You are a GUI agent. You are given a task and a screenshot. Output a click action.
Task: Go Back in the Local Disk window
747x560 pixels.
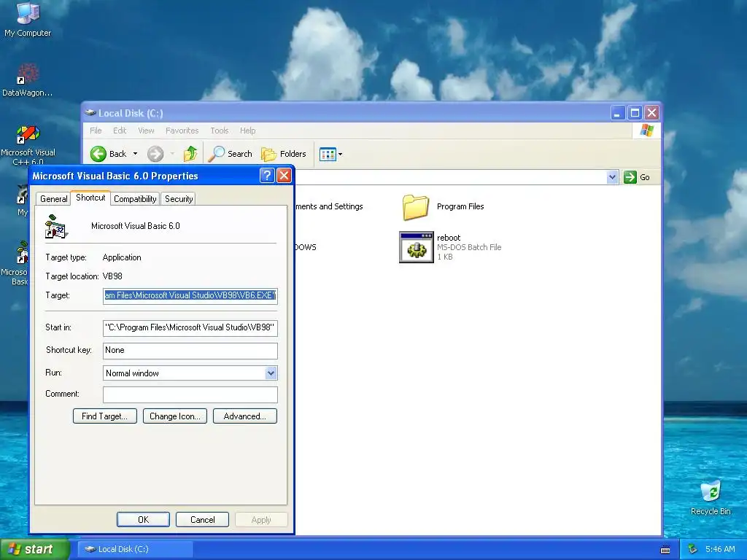click(109, 154)
